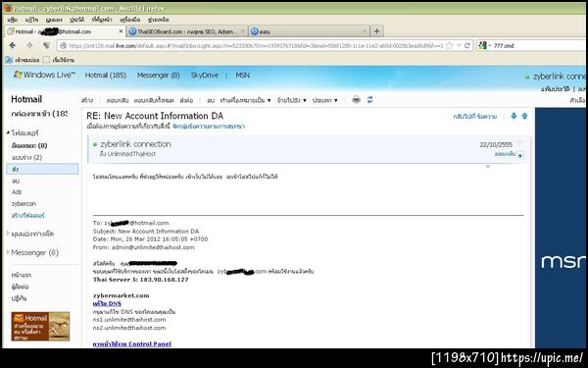Open the second Firefox menu (Edit)
Image resolution: width=588 pixels, height=368 pixels.
pos(31,20)
